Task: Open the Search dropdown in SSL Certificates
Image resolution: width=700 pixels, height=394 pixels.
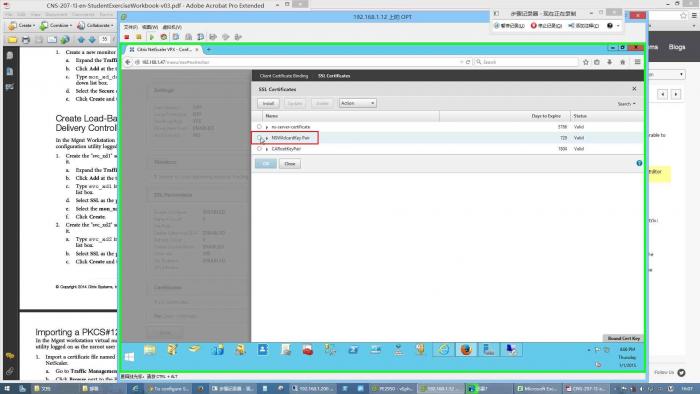Action: point(627,104)
